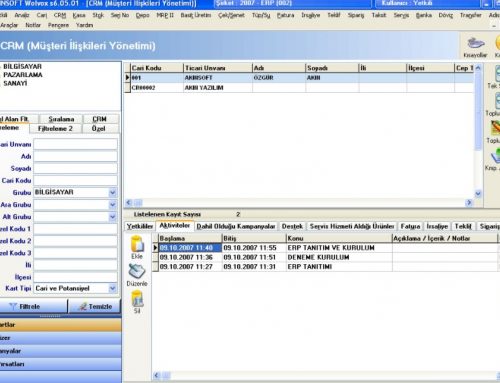Click the Filtrele button
Image resolution: width=500 pixels, height=383 pixels.
(x=33, y=306)
